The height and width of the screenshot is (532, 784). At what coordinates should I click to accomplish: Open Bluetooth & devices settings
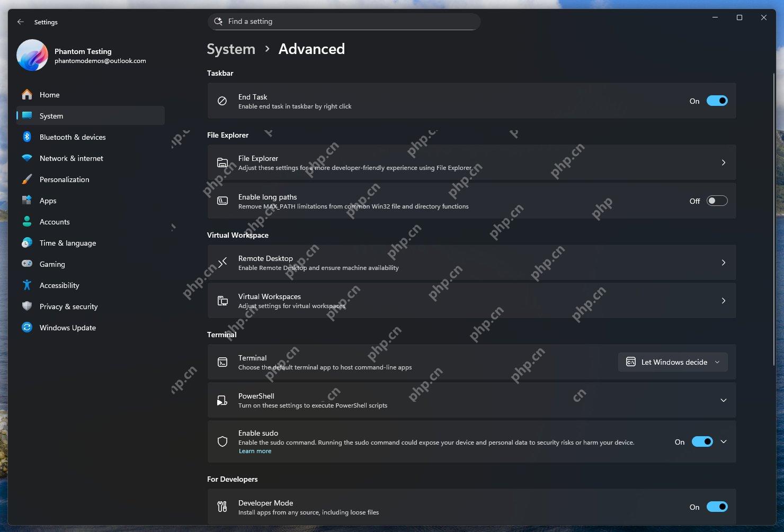[91, 137]
